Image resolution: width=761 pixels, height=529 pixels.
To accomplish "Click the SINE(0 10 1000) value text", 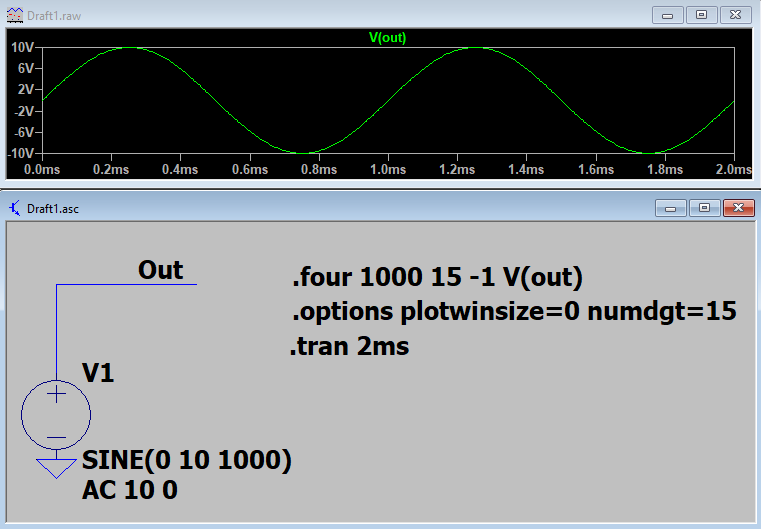I will click(187, 460).
